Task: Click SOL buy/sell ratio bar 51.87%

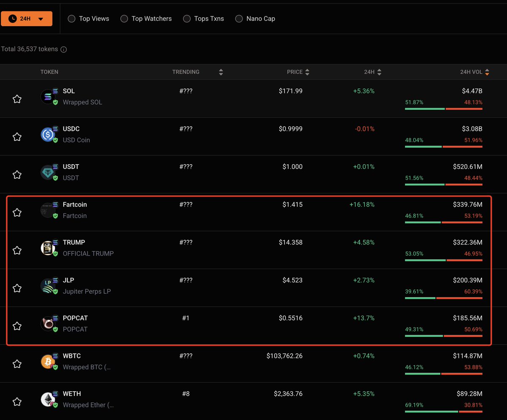Action: pyautogui.click(x=444, y=109)
